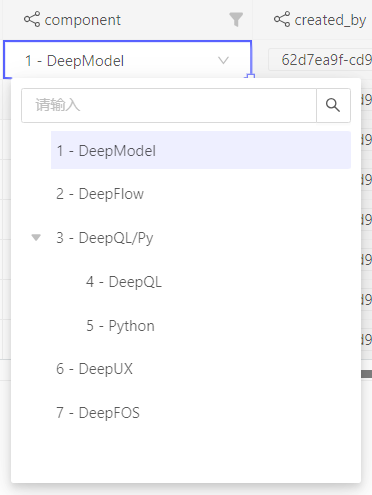Choose 3 - DeepQL/Py option
Viewport: 372px width, 495px height.
coord(105,238)
